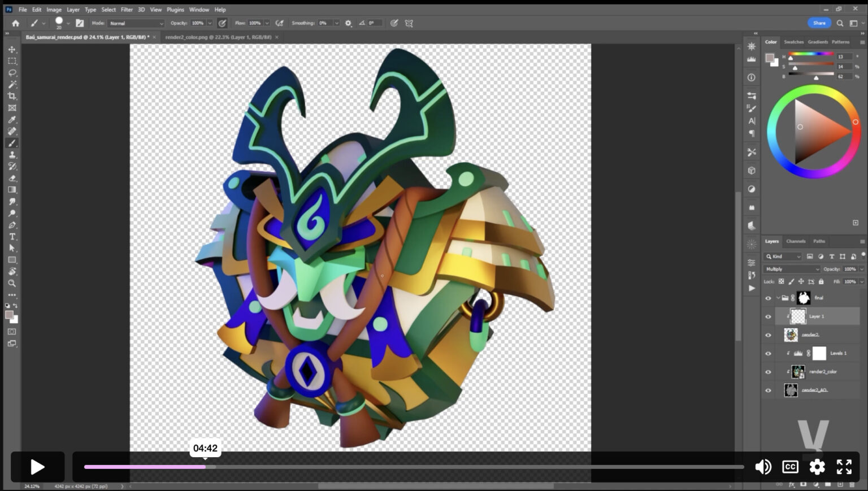Click the hue ring on color wheel

[x=814, y=90]
